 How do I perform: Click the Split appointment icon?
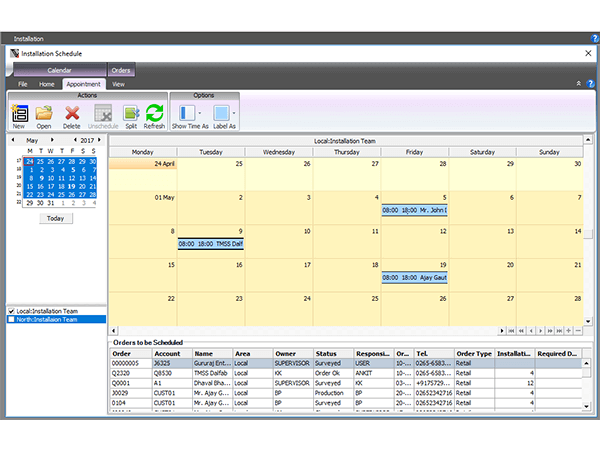[131, 115]
